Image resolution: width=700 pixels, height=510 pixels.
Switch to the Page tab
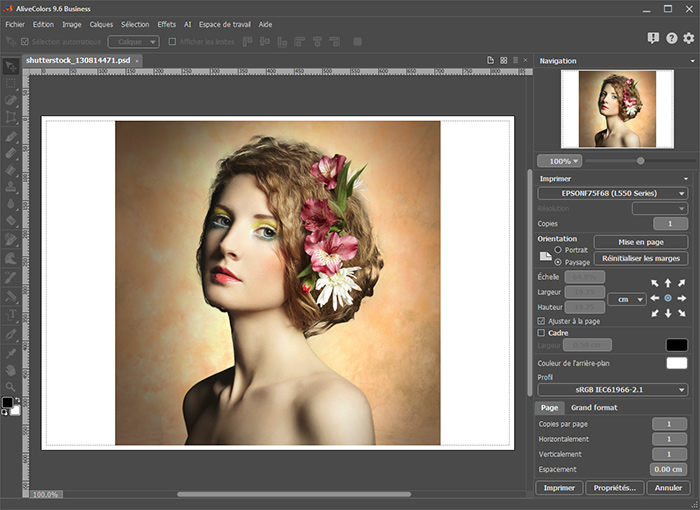pos(550,407)
